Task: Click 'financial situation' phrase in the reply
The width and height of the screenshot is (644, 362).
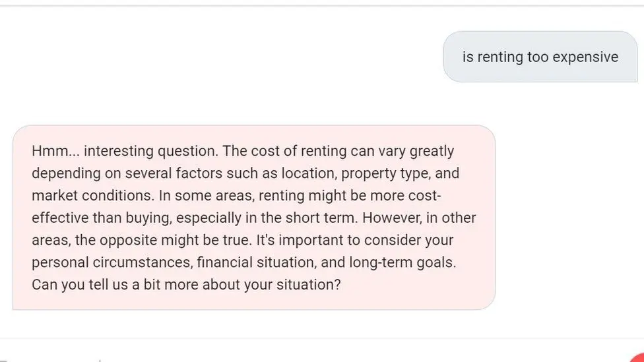Action: (257, 262)
